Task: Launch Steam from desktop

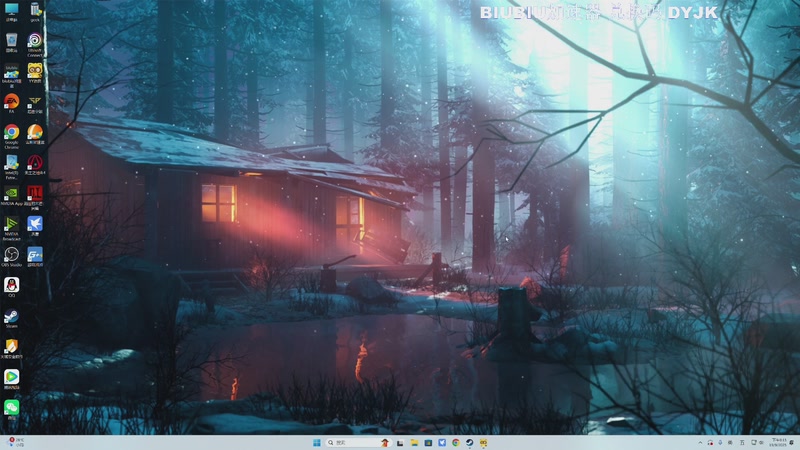Action: 11,318
